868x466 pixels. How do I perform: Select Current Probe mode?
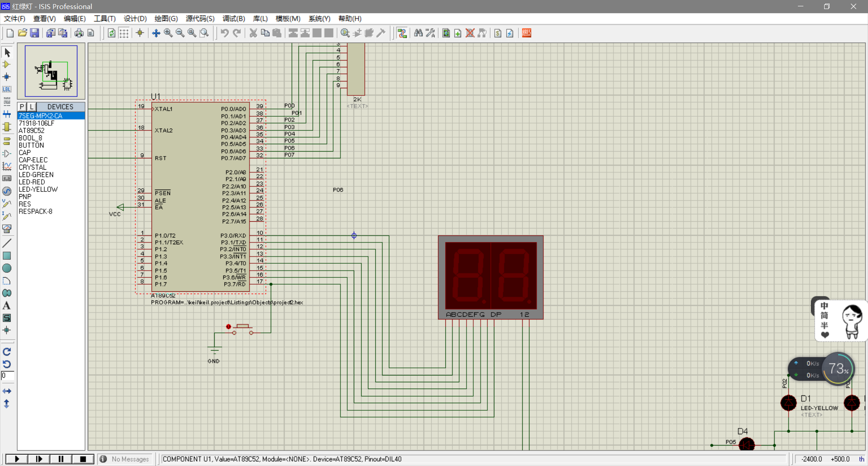pyautogui.click(x=7, y=216)
